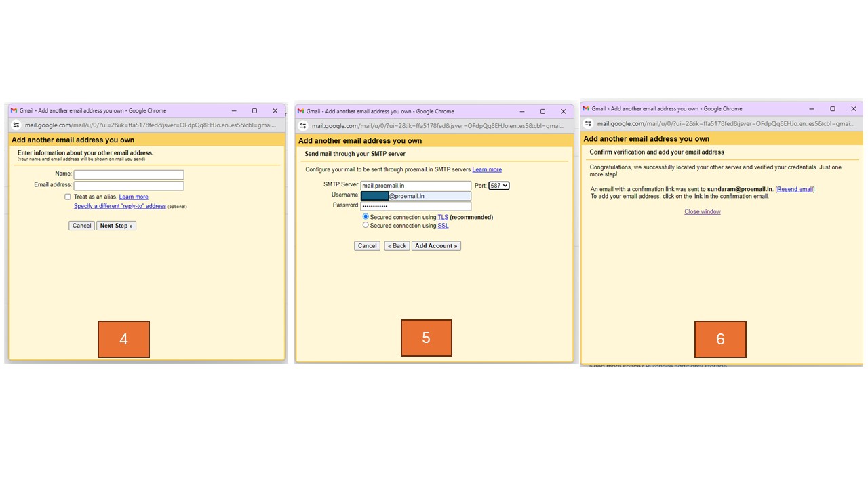Screen dimensions: 868x488
Task: Click the SMTP Server field containing mail.proemail.in
Action: (416, 186)
